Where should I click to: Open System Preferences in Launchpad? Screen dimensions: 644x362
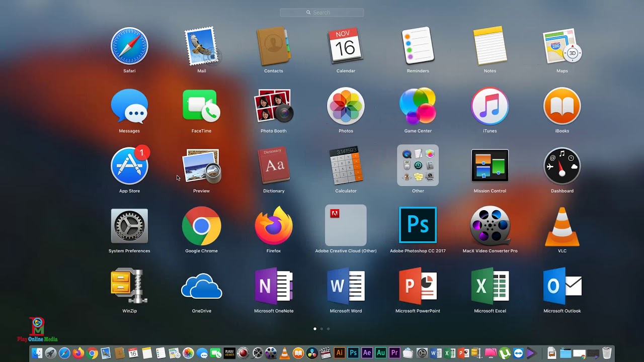[x=129, y=226]
